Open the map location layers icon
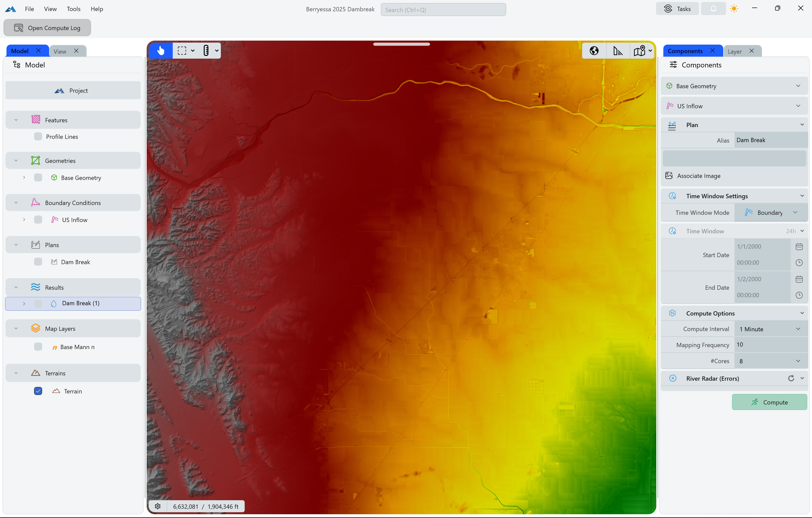812x518 pixels. (x=639, y=51)
